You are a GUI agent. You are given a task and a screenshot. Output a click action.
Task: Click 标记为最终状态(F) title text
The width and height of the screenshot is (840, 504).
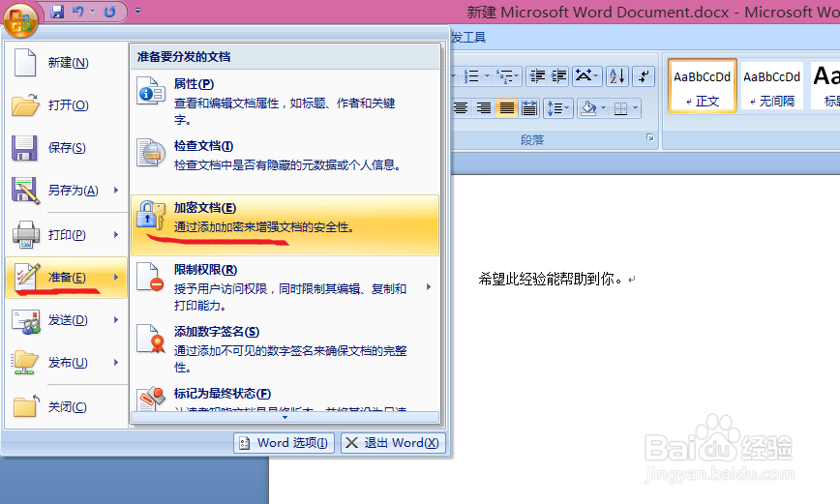pos(223,394)
